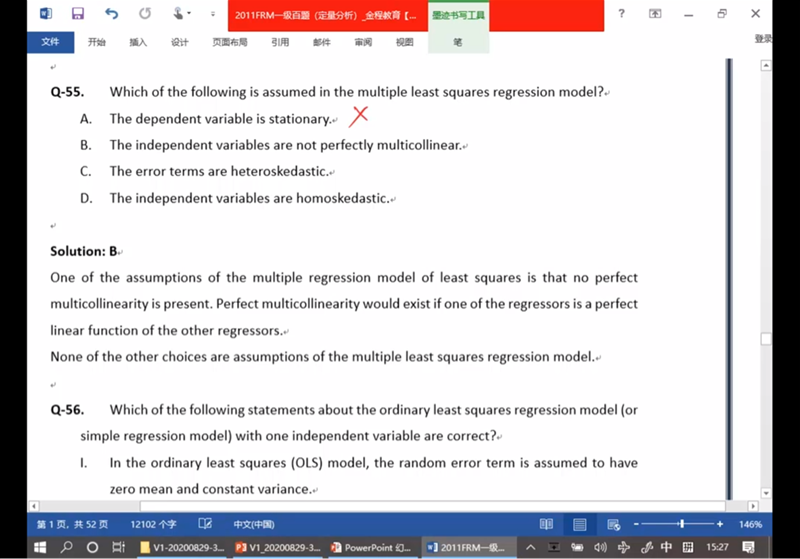This screenshot has height=559, width=800.
Task: Expand hidden system tray icons chevron
Action: (x=531, y=547)
